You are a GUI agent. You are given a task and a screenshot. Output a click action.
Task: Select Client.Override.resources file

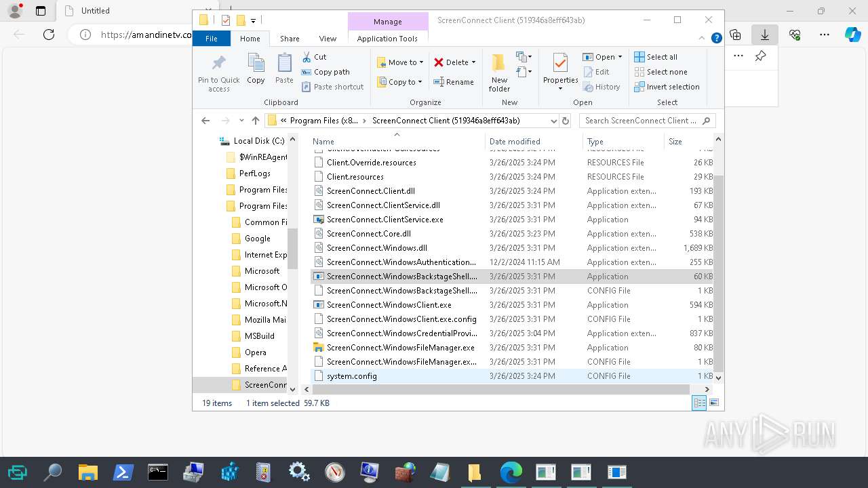point(371,163)
